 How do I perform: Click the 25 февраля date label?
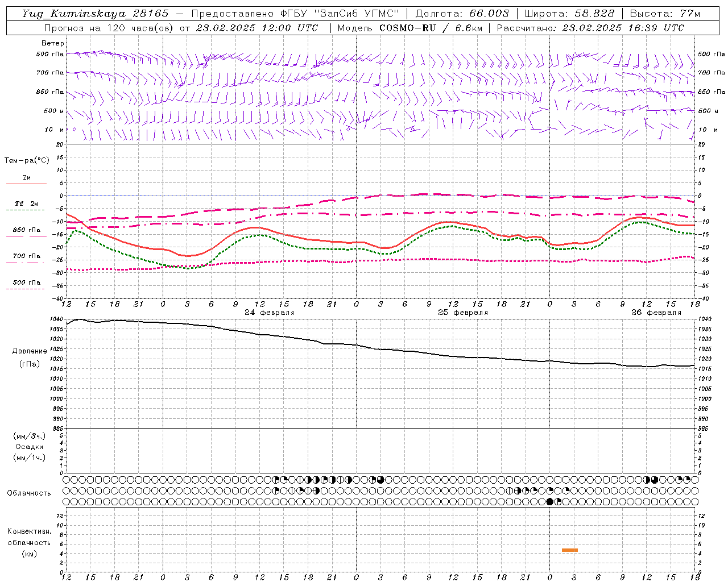coord(463,313)
